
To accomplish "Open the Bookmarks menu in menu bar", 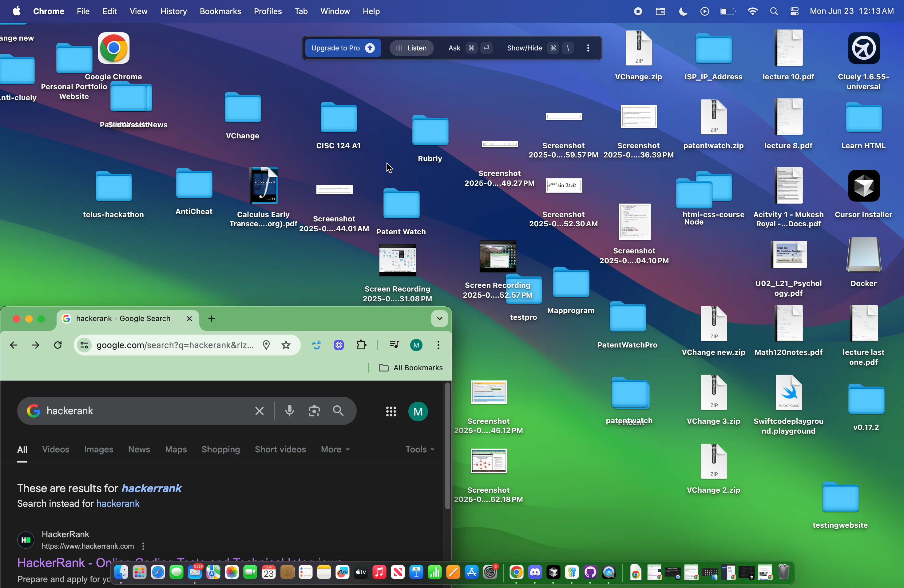I will tap(220, 11).
